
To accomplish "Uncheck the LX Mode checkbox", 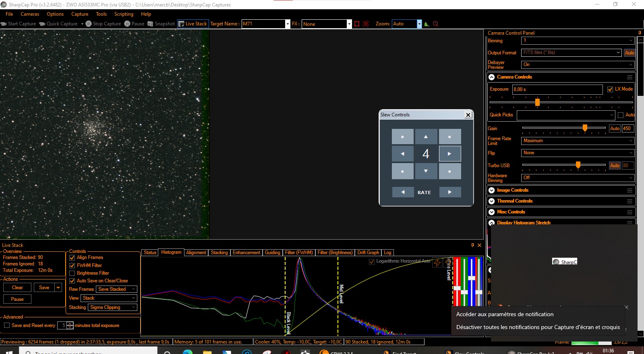I will click(x=610, y=89).
